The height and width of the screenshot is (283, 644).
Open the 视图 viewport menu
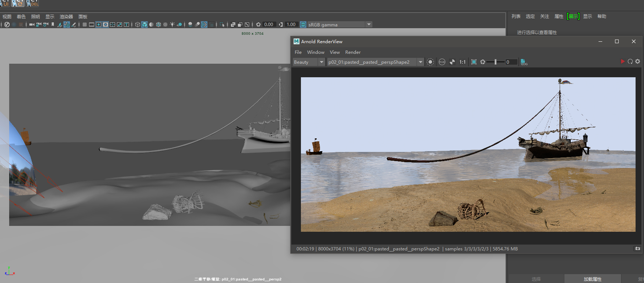pyautogui.click(x=7, y=16)
